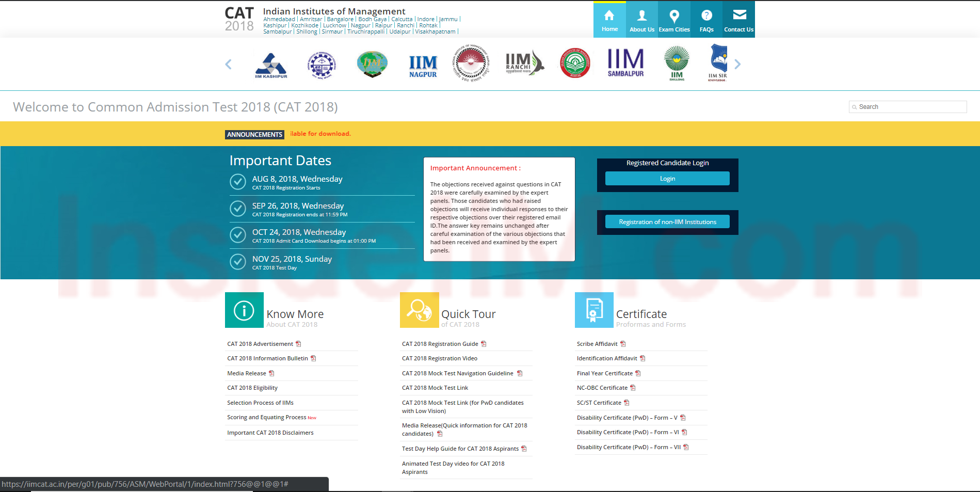This screenshot has height=492, width=980.
Task: Open Animated Test Day video link
Action: [x=453, y=468]
